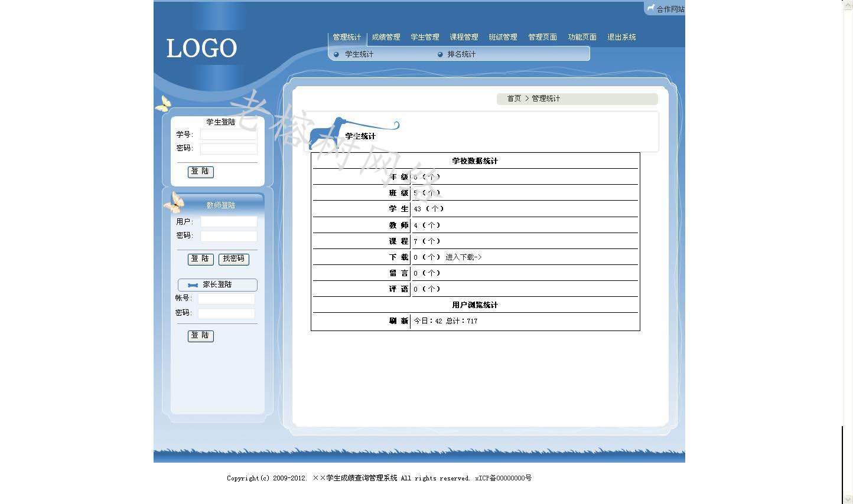The image size is (853, 504).
Task: Click the LOGO image in header
Action: pyautogui.click(x=201, y=48)
